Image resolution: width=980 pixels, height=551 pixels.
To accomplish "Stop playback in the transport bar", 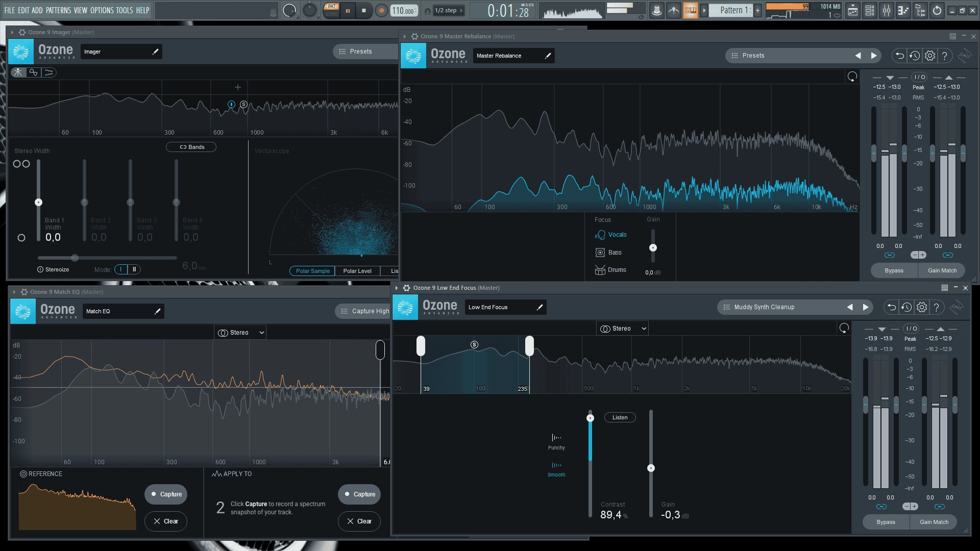I will click(x=364, y=10).
